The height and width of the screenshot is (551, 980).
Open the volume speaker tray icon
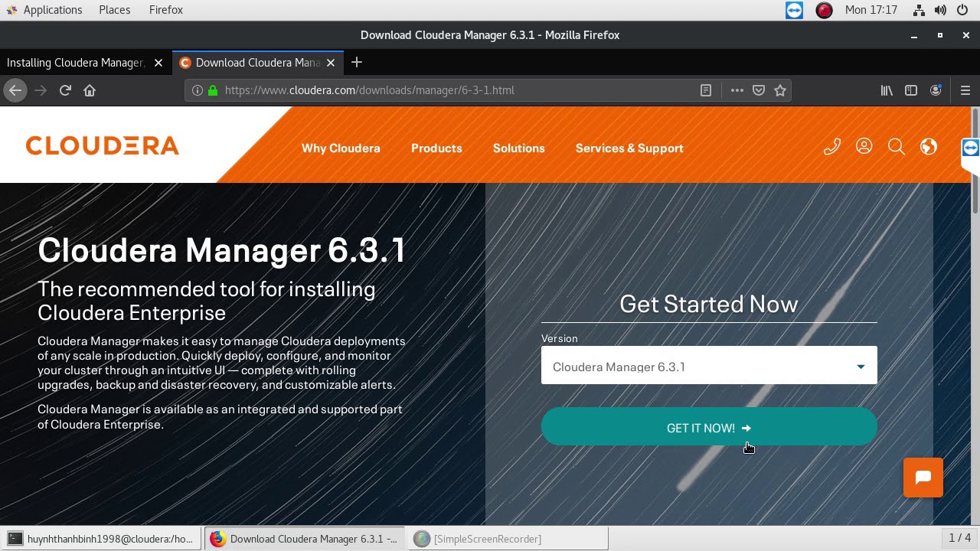[941, 10]
